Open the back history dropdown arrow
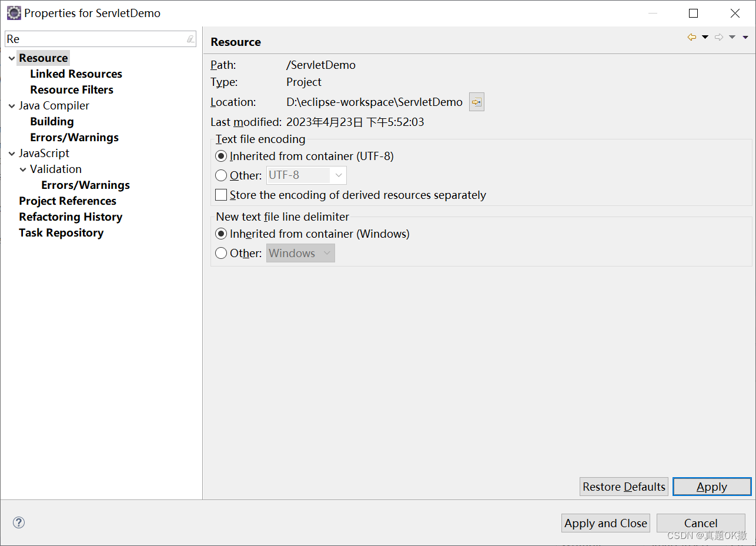The height and width of the screenshot is (546, 756). [705, 37]
